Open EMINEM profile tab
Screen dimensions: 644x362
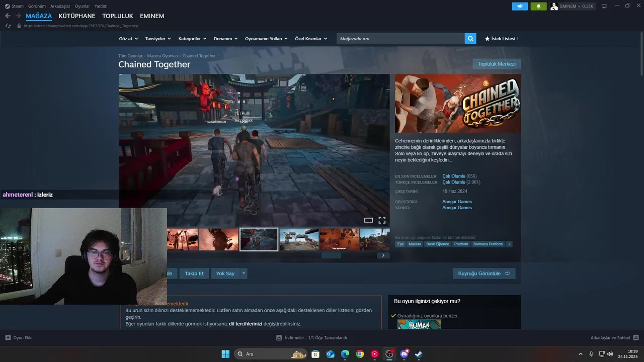click(152, 16)
